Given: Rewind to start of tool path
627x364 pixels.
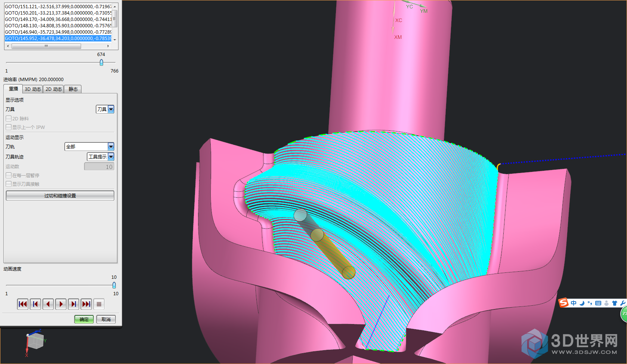Looking at the screenshot, I should [23, 304].
